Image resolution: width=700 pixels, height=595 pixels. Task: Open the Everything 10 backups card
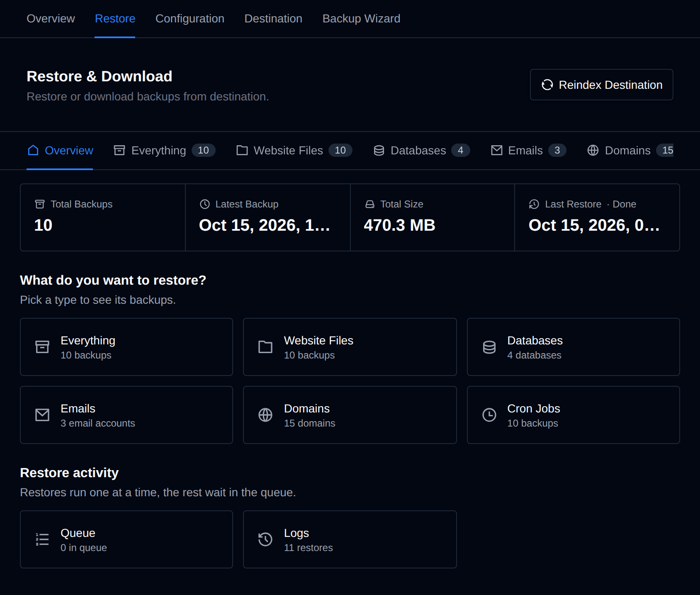tap(126, 347)
